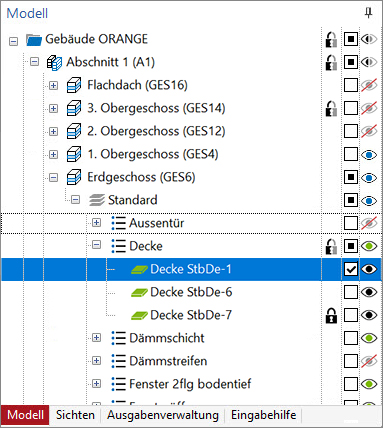The image size is (383, 428).
Task: Expand the 2. Obergeschoss (GES12) node
Action: click(x=53, y=131)
